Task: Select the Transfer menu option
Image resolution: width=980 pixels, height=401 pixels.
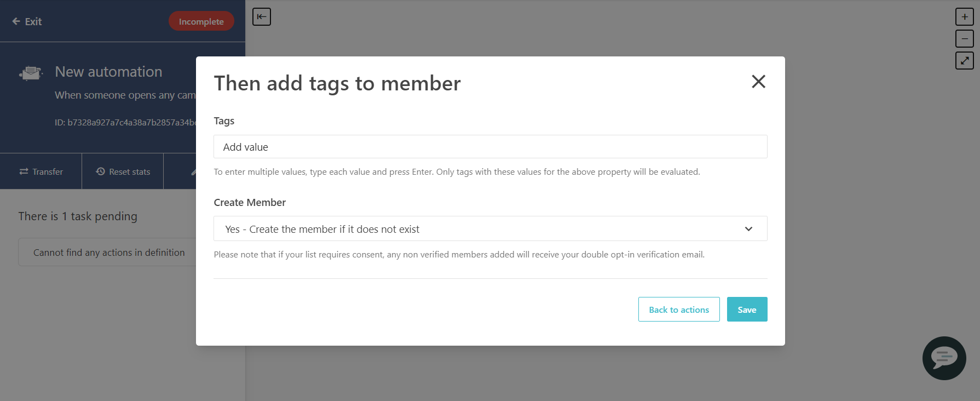Action: [x=41, y=171]
